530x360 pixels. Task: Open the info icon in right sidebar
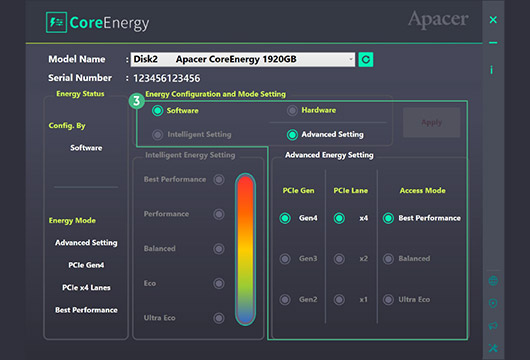coord(491,70)
